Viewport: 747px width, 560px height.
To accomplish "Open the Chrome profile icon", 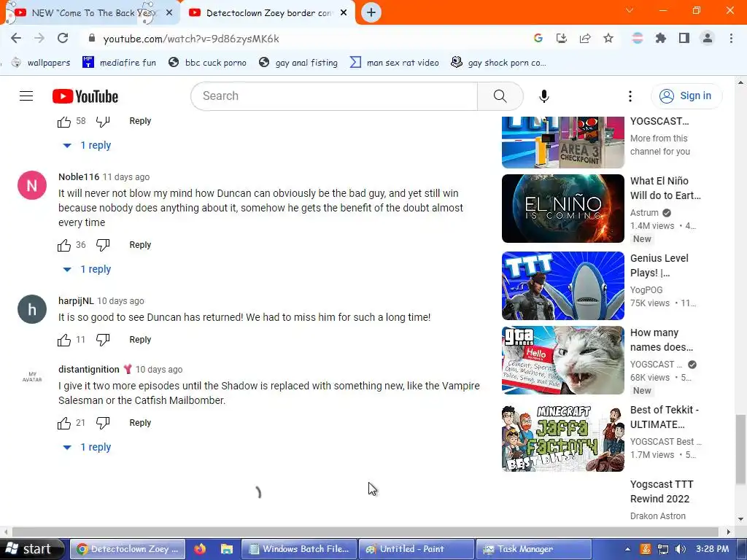I will point(708,39).
